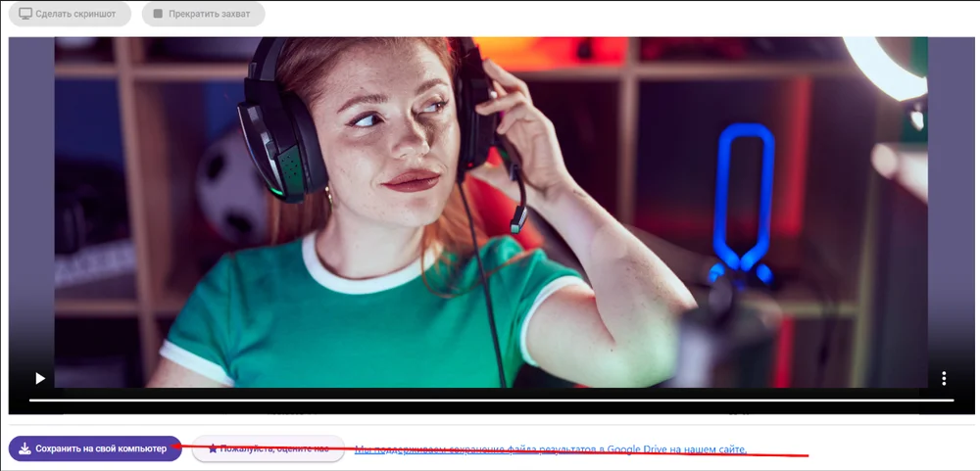Click the monitor icon beside Сделать скриншот
The image size is (980, 471).
pyautogui.click(x=25, y=15)
